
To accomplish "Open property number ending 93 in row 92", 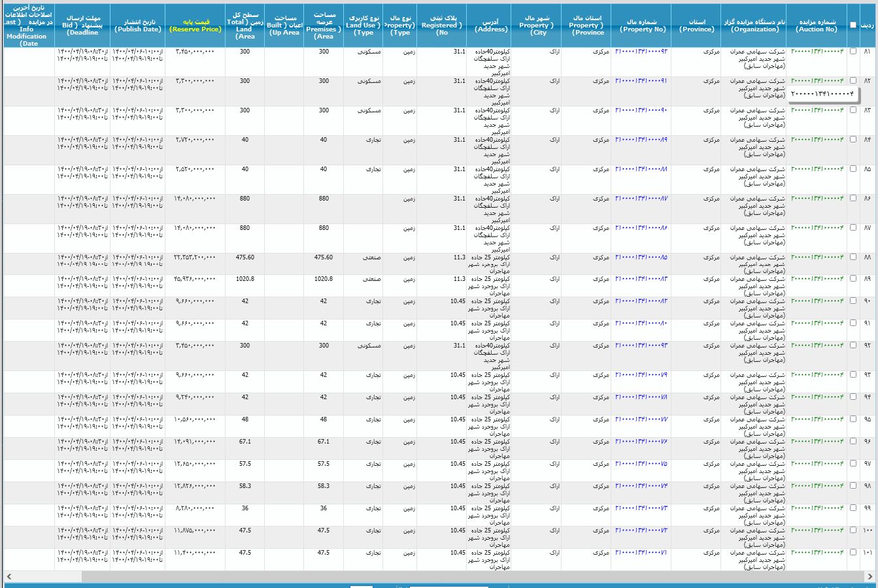I will 641,346.
